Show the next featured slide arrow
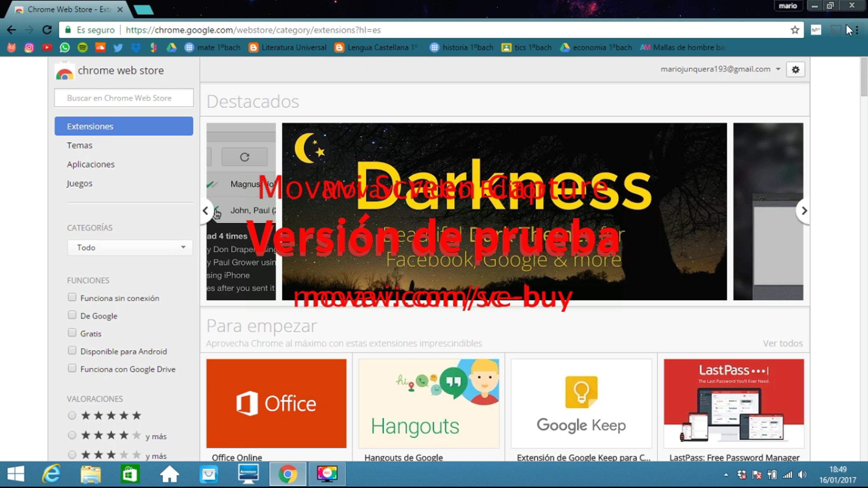This screenshot has height=488, width=868. pos(804,211)
